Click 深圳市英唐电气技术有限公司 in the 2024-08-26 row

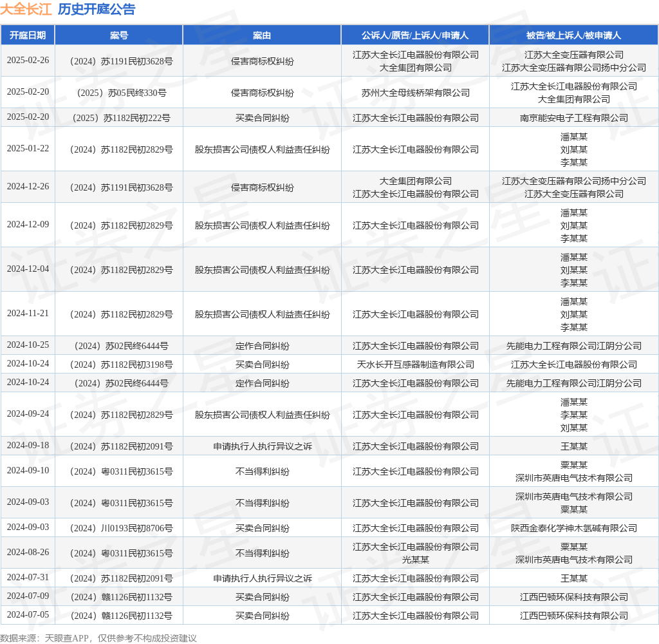point(573,560)
